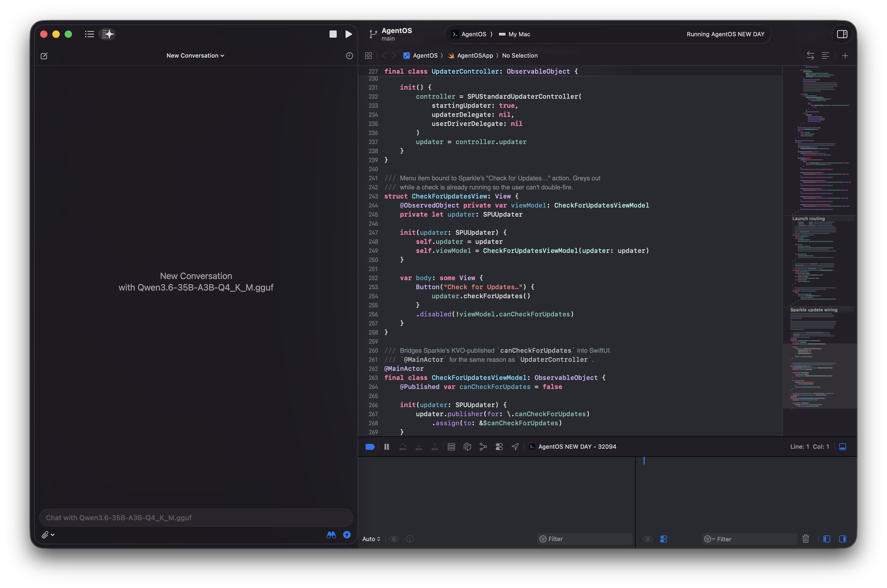This screenshot has height=588, width=887.
Task: Click 'updater.checkForUpdates()' code line
Action: 481,296
